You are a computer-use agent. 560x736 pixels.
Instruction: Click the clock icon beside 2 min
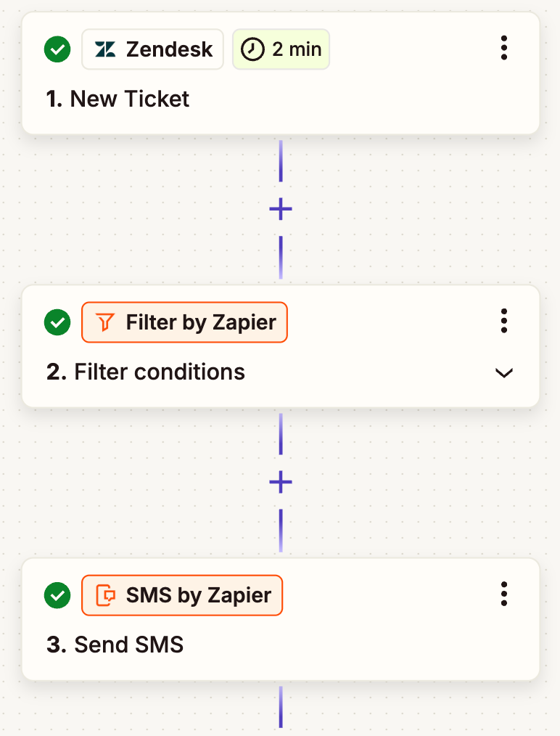pyautogui.click(x=252, y=49)
